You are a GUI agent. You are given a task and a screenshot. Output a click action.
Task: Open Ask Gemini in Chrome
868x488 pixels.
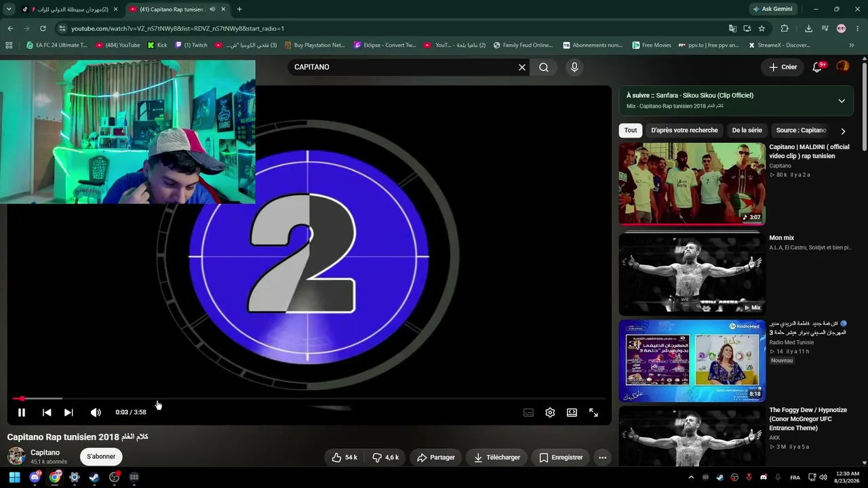773,9
